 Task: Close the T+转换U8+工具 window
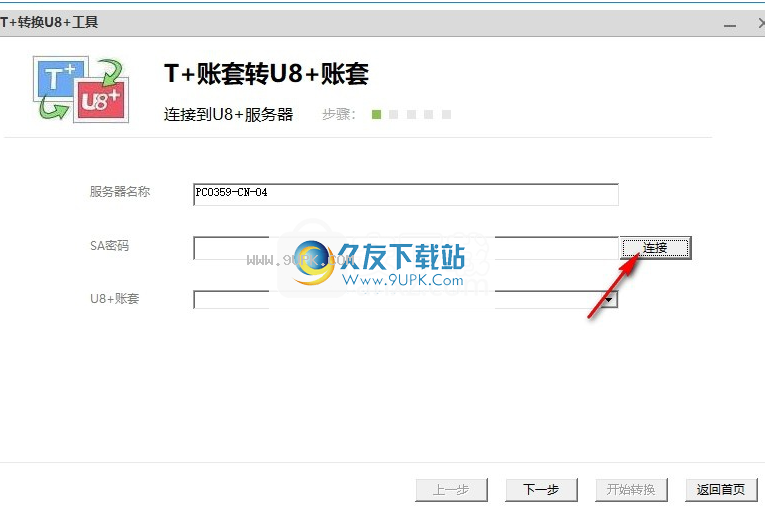click(761, 23)
